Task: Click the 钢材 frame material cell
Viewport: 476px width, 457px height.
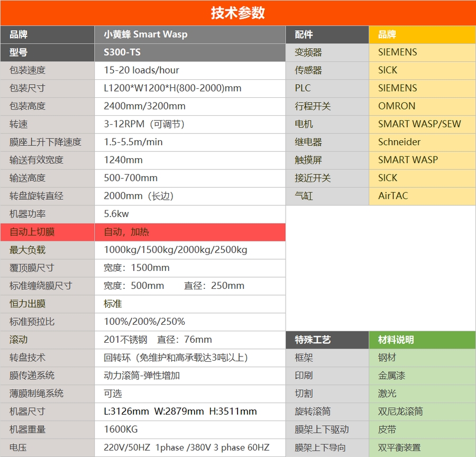Action: coord(422,358)
